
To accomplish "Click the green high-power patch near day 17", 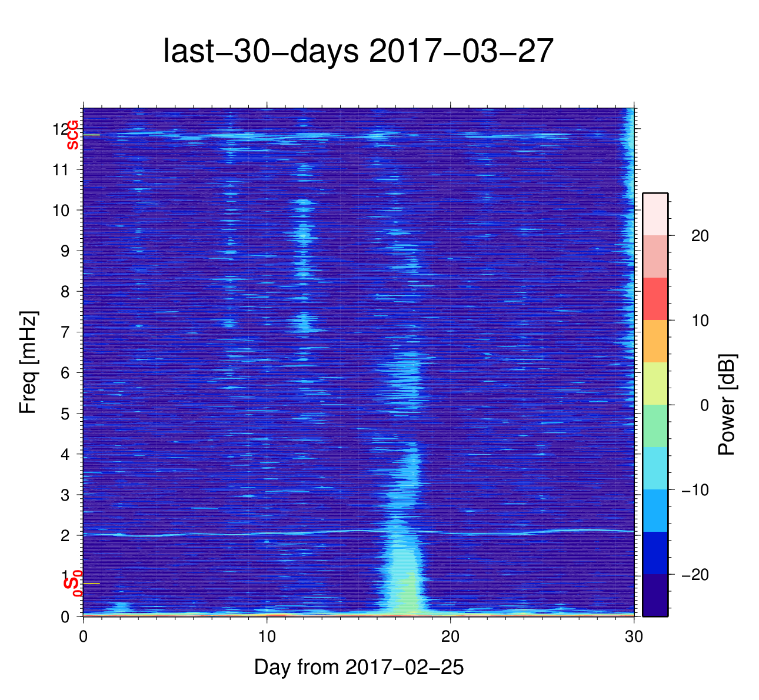I will tap(405, 594).
